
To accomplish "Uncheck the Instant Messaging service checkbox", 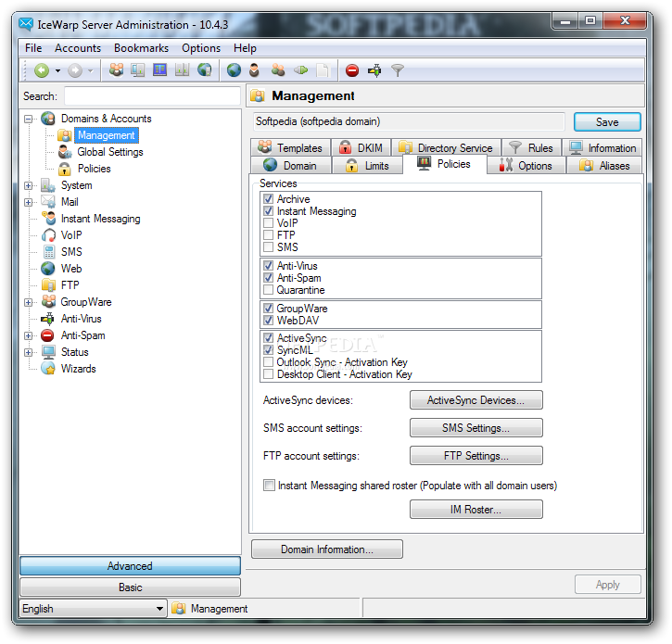I will click(268, 211).
